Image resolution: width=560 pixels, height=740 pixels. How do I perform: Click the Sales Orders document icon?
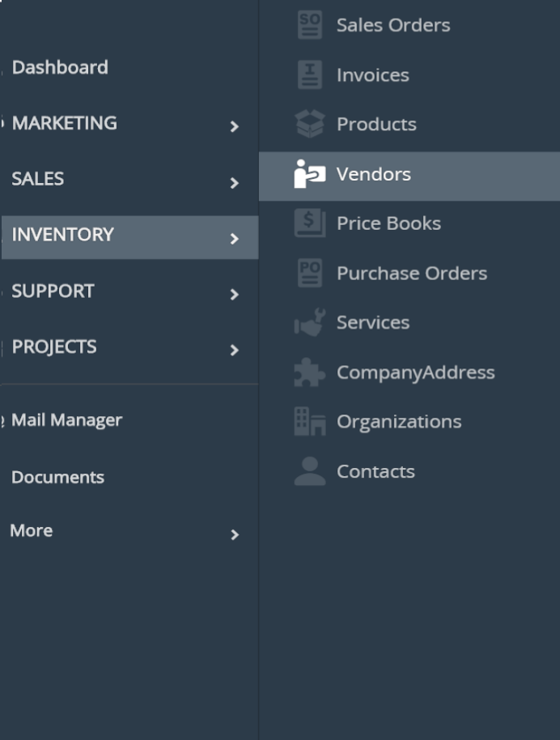[309, 25]
